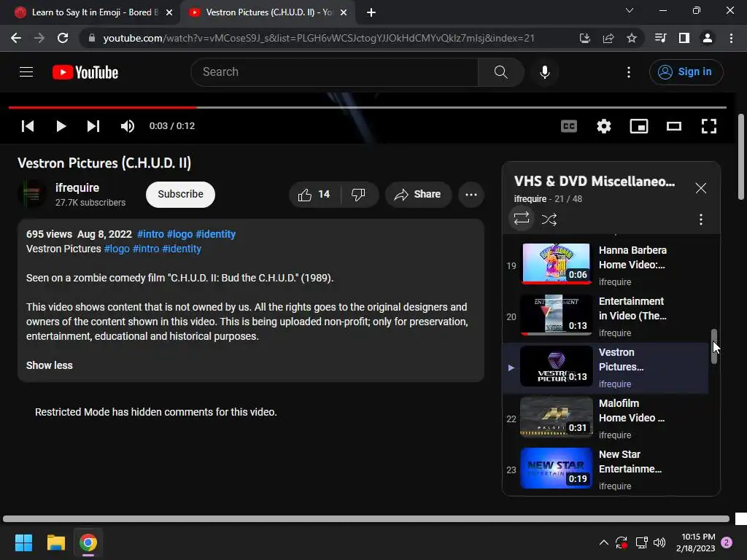Share this page from address bar icon
This screenshot has height=560, width=747.
[608, 38]
